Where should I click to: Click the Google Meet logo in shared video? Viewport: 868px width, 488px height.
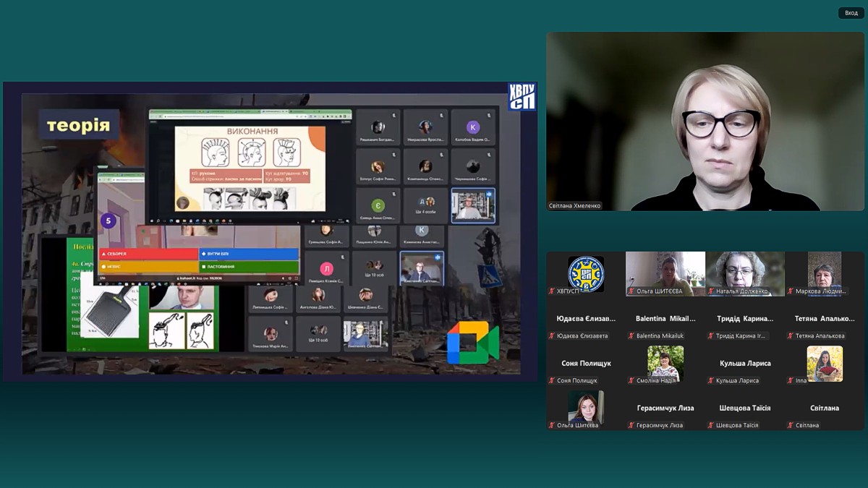473,343
